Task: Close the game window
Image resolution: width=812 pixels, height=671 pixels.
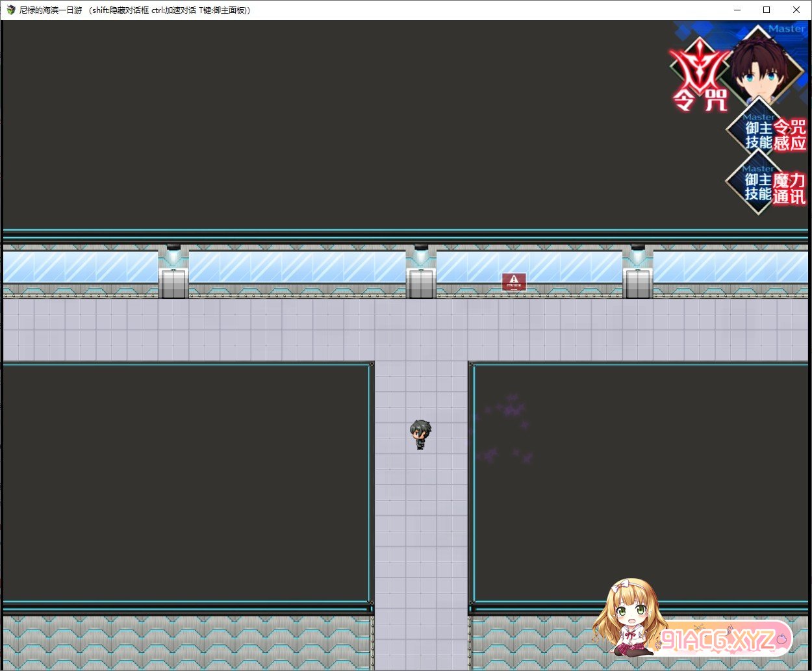Action: tap(796, 10)
